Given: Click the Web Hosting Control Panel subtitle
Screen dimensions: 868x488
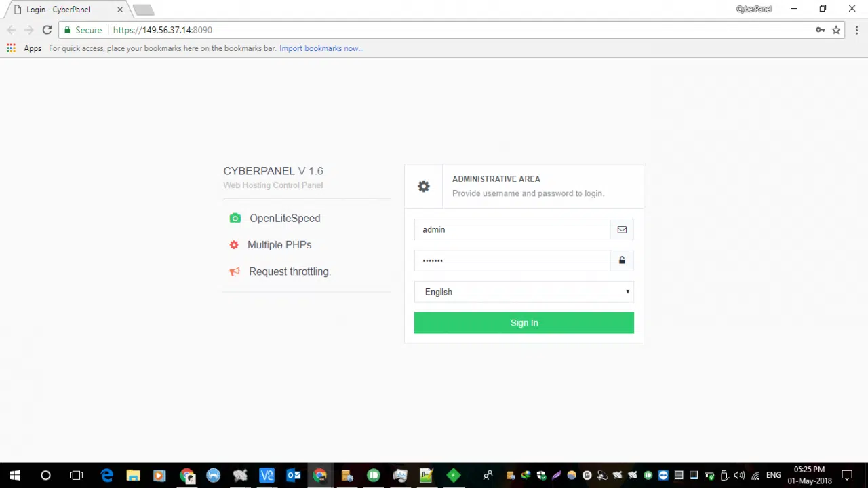Looking at the screenshot, I should tap(273, 185).
